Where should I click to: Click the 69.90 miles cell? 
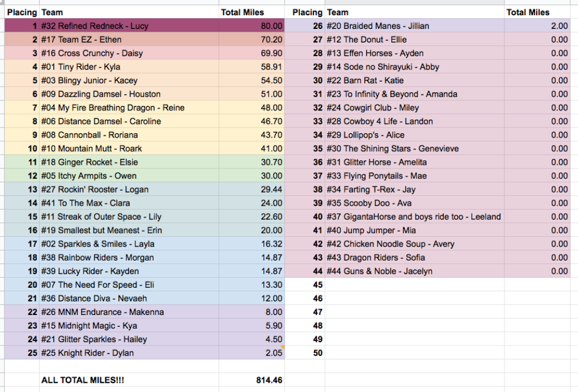click(252, 53)
